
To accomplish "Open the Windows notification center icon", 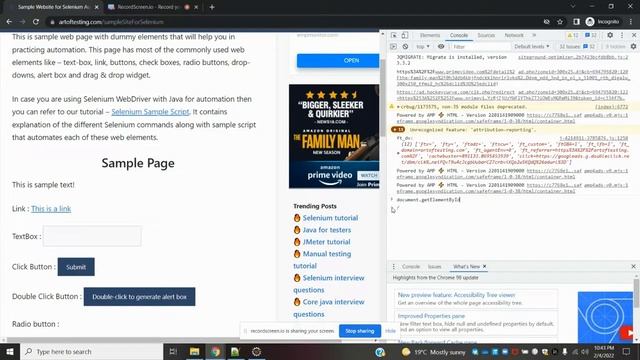I will click(627, 351).
